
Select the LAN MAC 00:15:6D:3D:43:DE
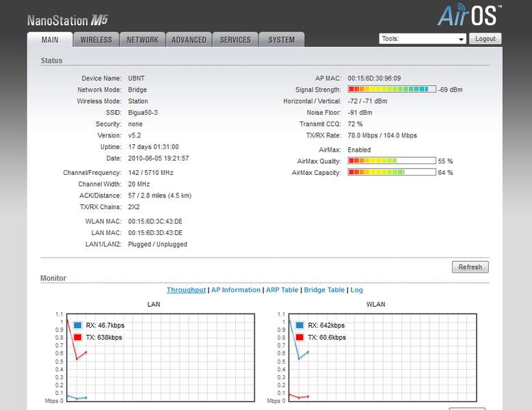click(155, 233)
